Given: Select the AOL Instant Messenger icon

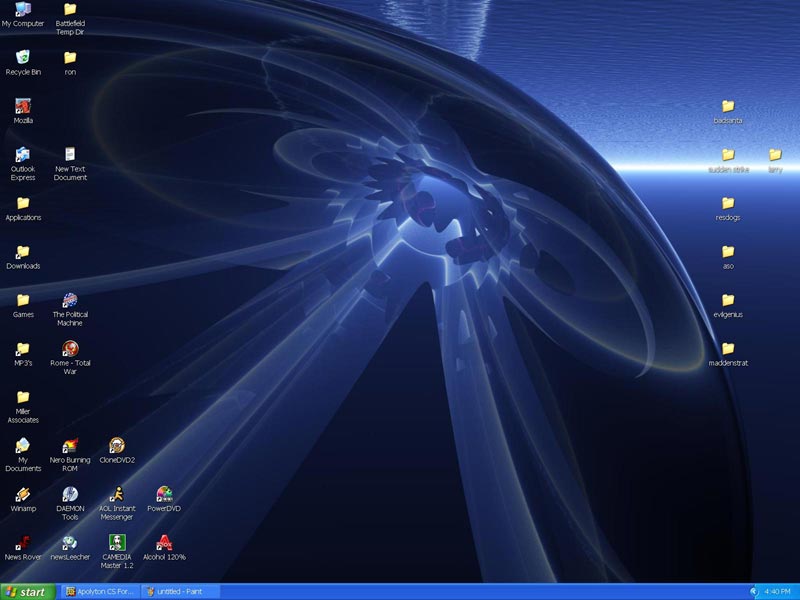Looking at the screenshot, I should click(117, 494).
